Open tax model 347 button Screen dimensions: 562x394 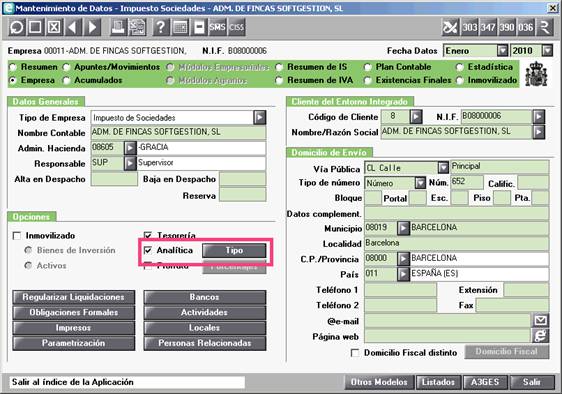coord(488,27)
